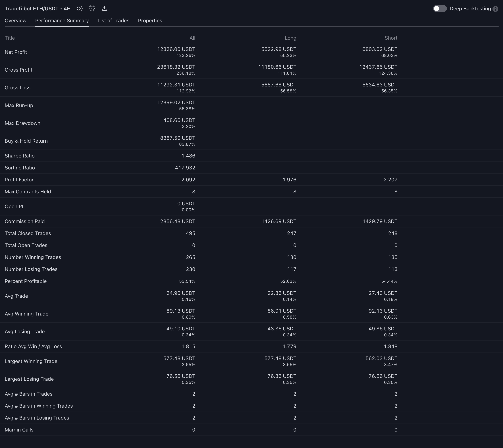Viewport: 503px width, 448px height.
Task: Click the Profit Factor row label
Action: coord(19,180)
